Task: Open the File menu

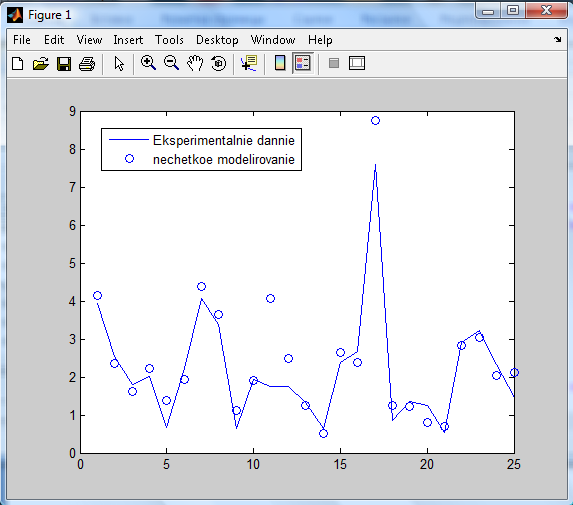Action: pyautogui.click(x=22, y=39)
